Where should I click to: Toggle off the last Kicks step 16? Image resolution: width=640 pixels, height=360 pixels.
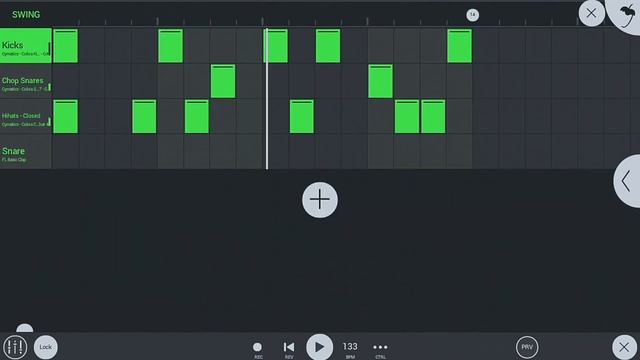coord(460,46)
